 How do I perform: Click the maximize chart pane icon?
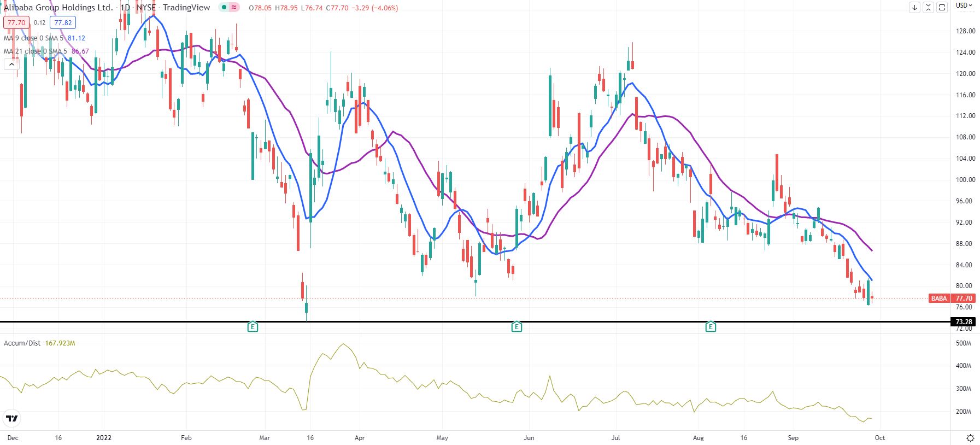[942, 7]
